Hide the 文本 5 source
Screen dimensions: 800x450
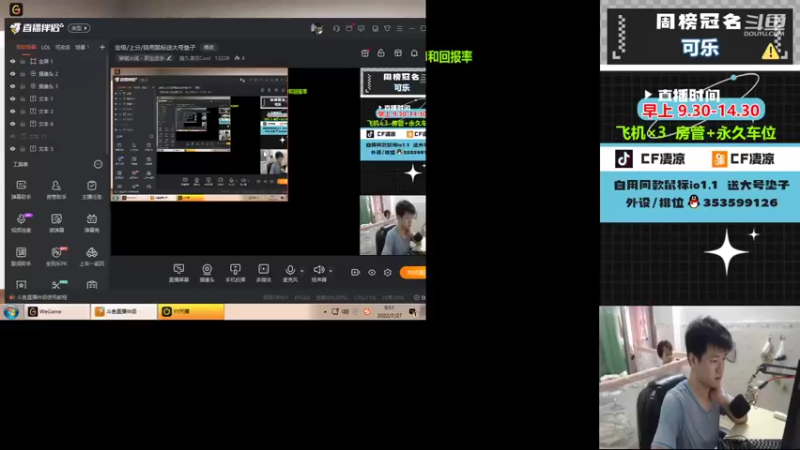[13, 148]
